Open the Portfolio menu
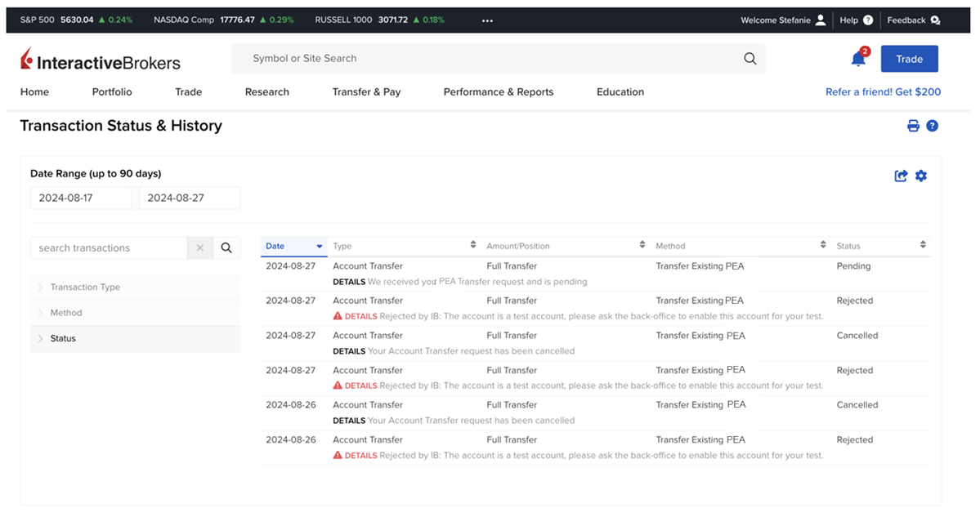The height and width of the screenshot is (517, 980). 112,91
